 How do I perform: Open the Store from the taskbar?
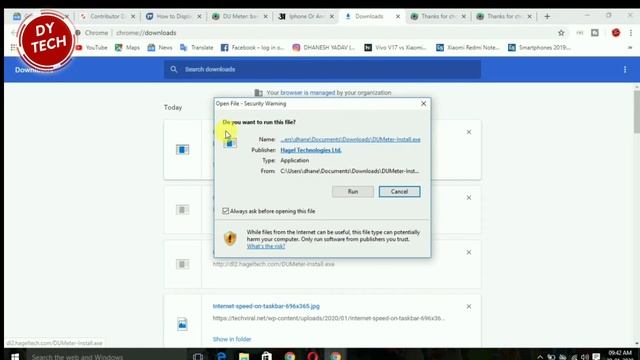coord(267,356)
